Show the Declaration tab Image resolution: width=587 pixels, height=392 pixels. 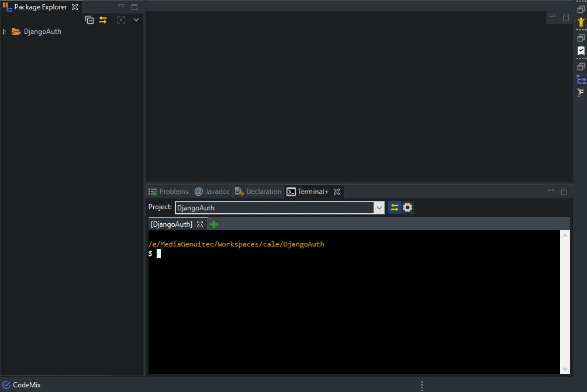[x=258, y=192]
